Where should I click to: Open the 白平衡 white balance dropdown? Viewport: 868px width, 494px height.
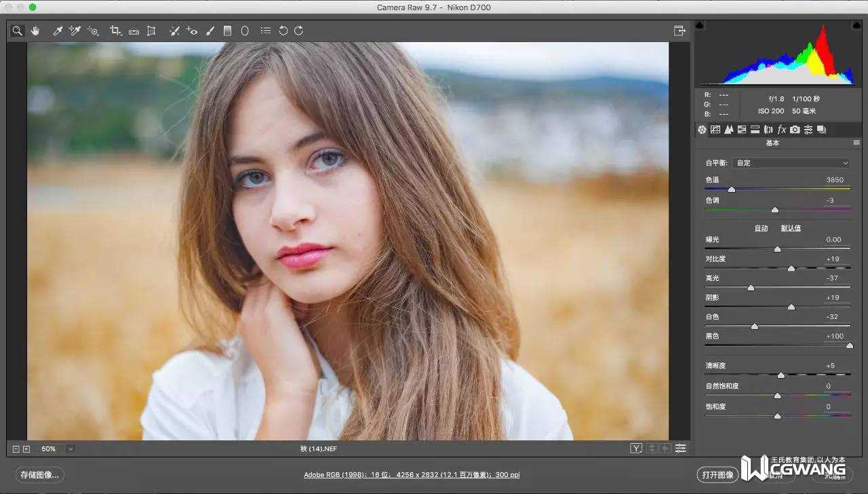(x=791, y=163)
